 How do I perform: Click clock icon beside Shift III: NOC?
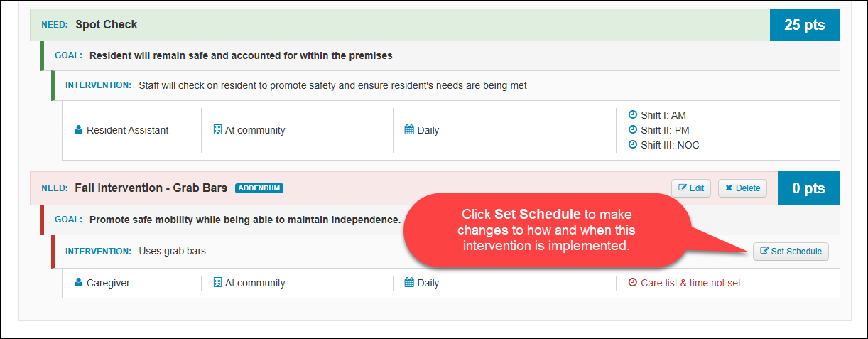pos(634,145)
